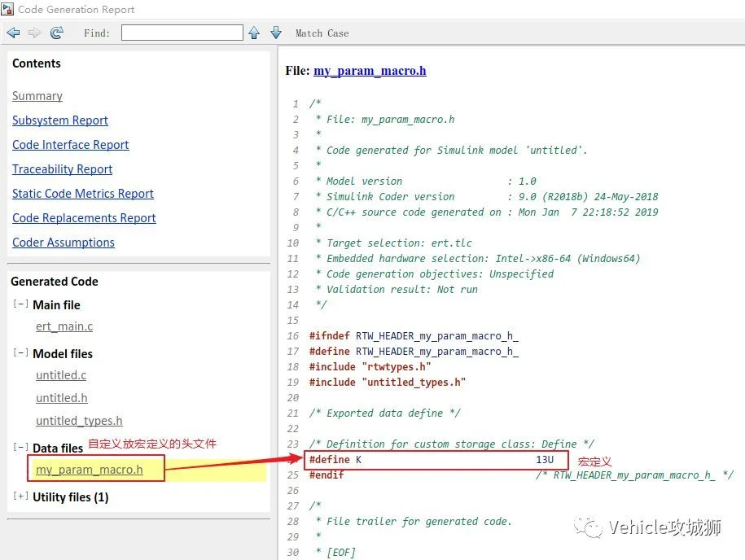The image size is (745, 560).
Task: Click the 'Definition for custom storage class' comment
Action: coord(451,444)
